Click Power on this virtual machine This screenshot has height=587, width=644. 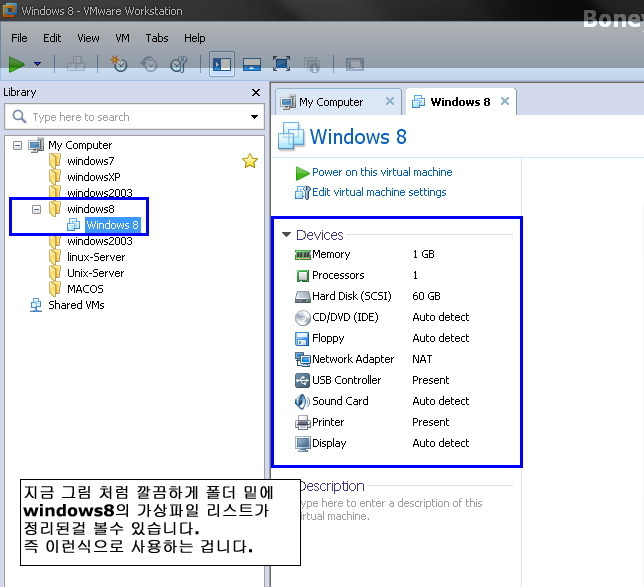click(382, 172)
